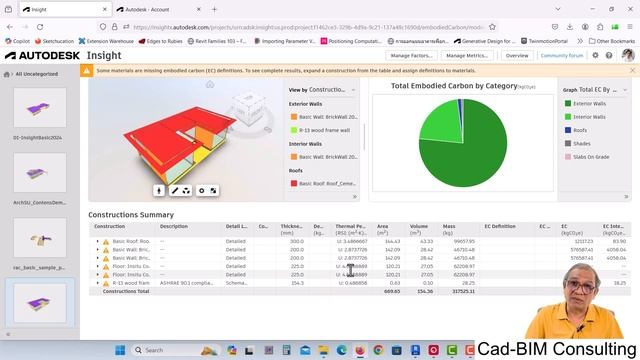The image size is (640, 360).
Task: Open the Insight settings gear icon
Action: [x=596, y=56]
